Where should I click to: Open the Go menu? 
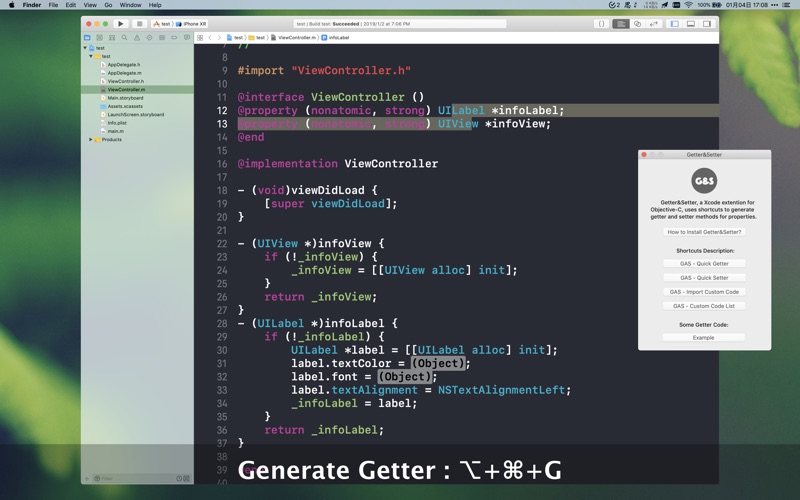pos(108,5)
